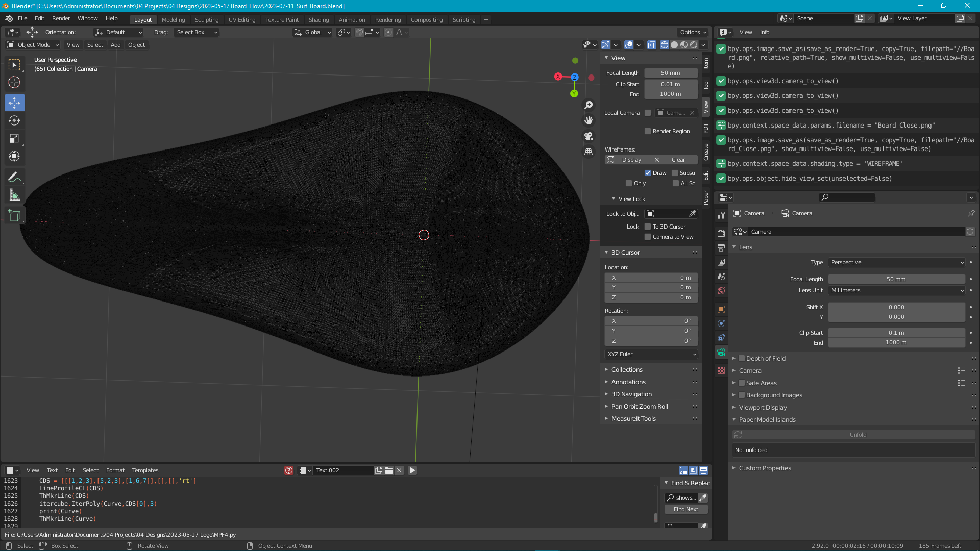Activate the Rotate tool
Viewport: 980px width, 551px height.
[14, 120]
